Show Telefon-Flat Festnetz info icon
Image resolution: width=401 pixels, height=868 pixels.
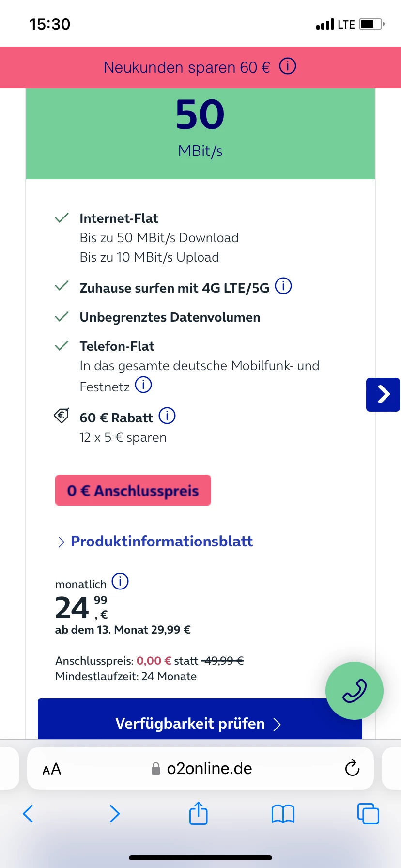[143, 385]
